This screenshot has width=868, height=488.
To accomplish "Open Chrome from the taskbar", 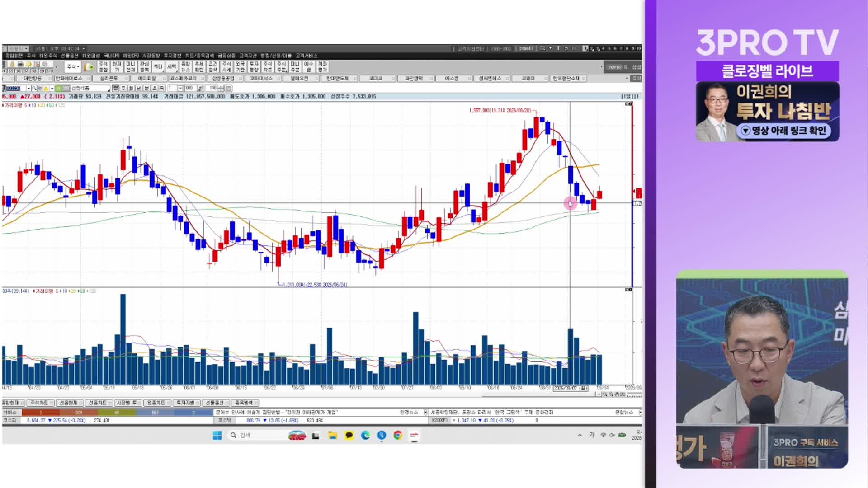I will click(398, 435).
